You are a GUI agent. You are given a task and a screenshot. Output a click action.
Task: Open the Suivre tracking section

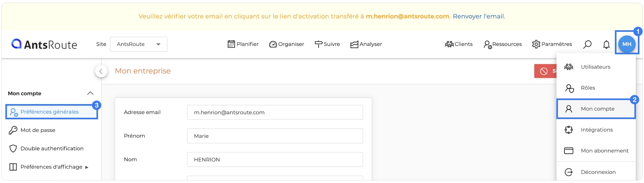point(327,44)
